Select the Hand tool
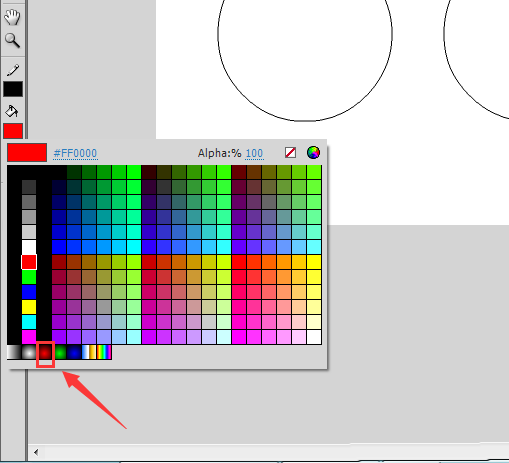The height and width of the screenshot is (463, 509). pyautogui.click(x=12, y=17)
